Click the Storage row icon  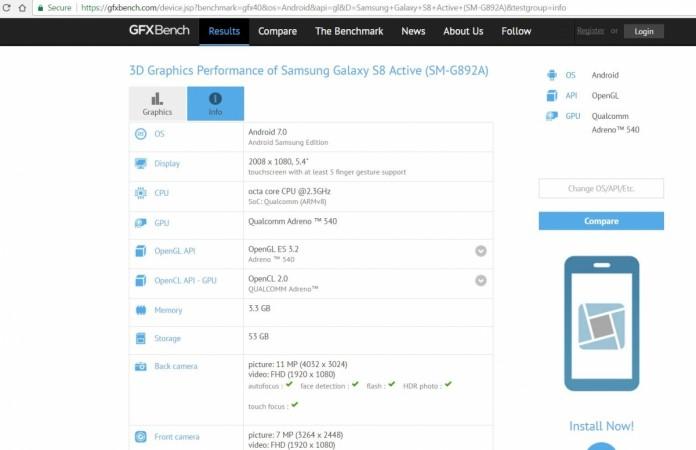click(x=140, y=339)
